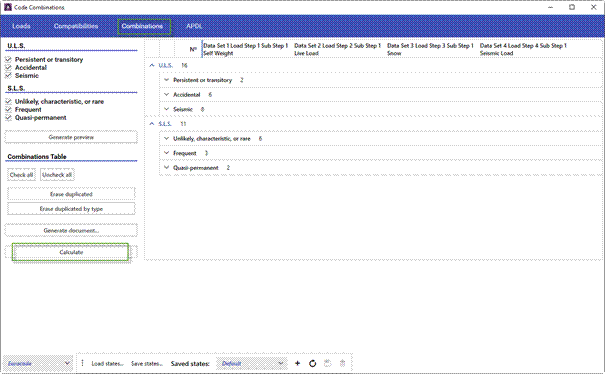Open the Saved states Default dropdown
This screenshot has width=605, height=374.
pyautogui.click(x=251, y=363)
